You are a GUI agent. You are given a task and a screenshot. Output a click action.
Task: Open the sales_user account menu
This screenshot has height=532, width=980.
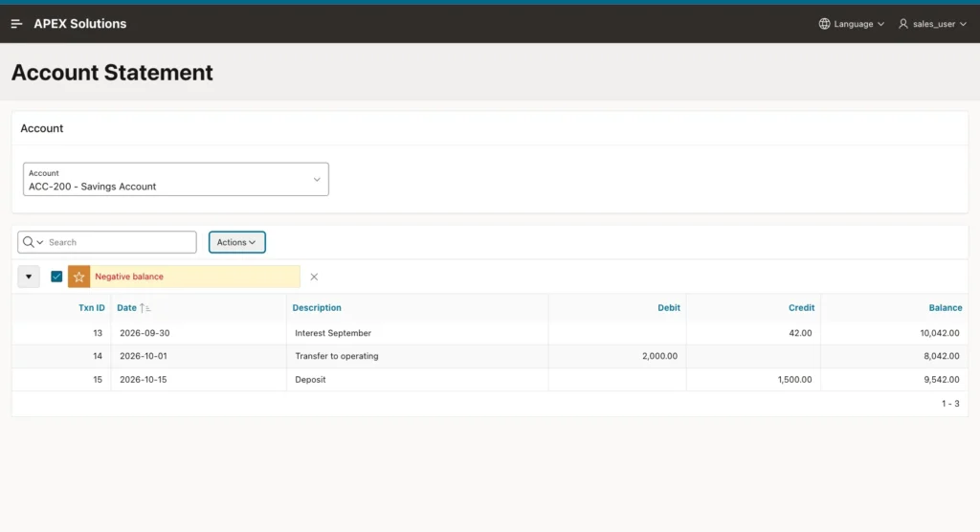point(932,24)
